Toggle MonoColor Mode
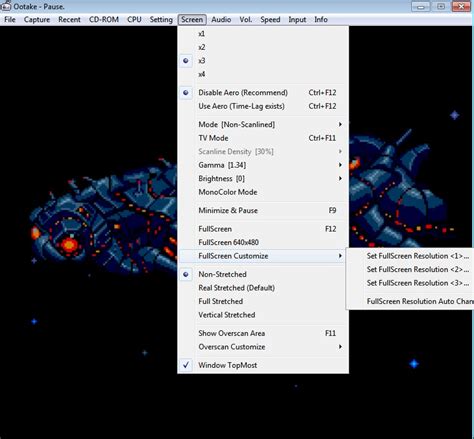 pos(263,192)
